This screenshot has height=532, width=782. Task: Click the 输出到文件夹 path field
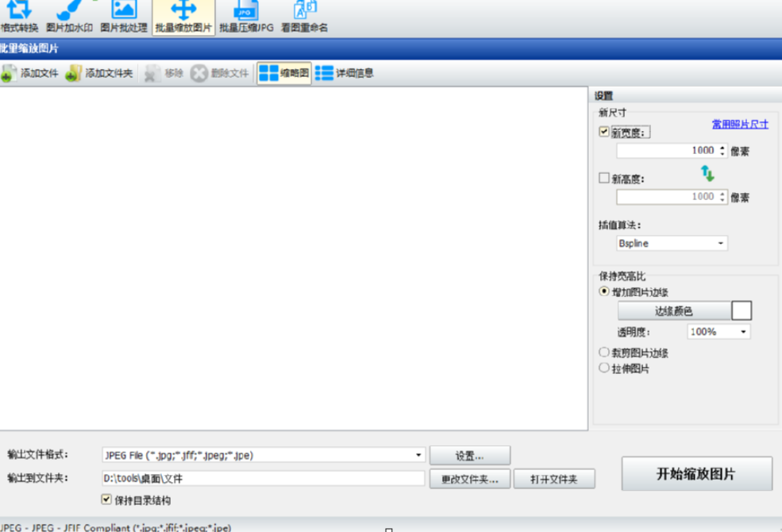pos(263,479)
